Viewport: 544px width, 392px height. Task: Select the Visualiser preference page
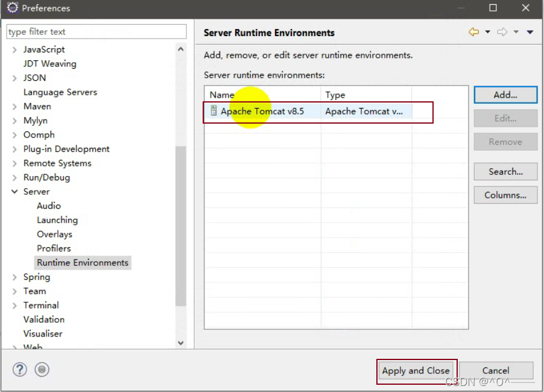(x=43, y=334)
